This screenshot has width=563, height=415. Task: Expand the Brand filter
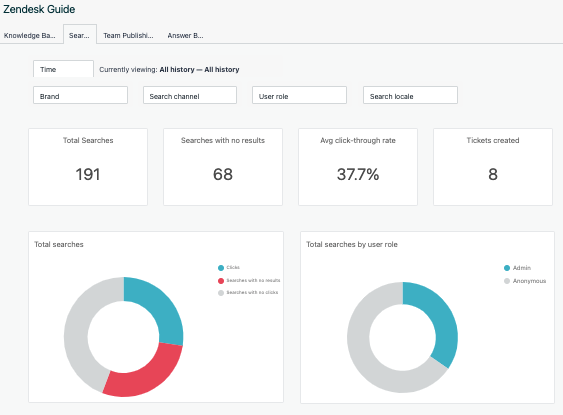click(x=80, y=95)
